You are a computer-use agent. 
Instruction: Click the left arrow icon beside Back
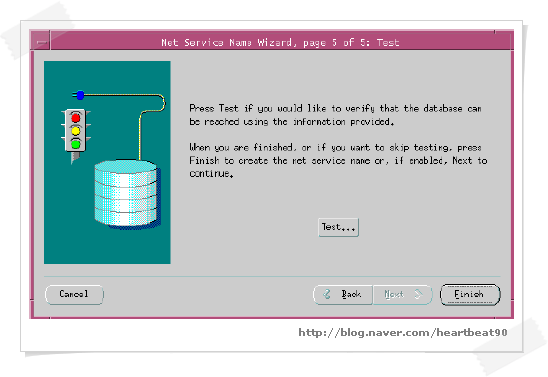(327, 294)
